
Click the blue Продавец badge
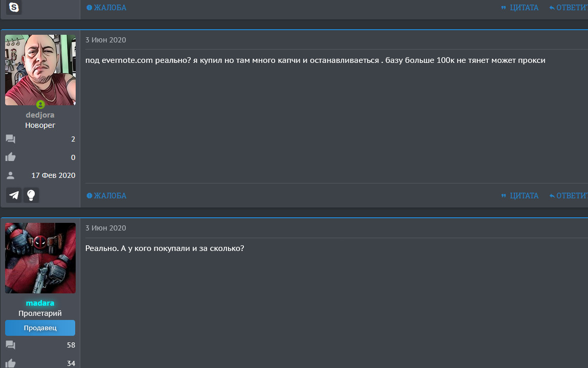40,328
